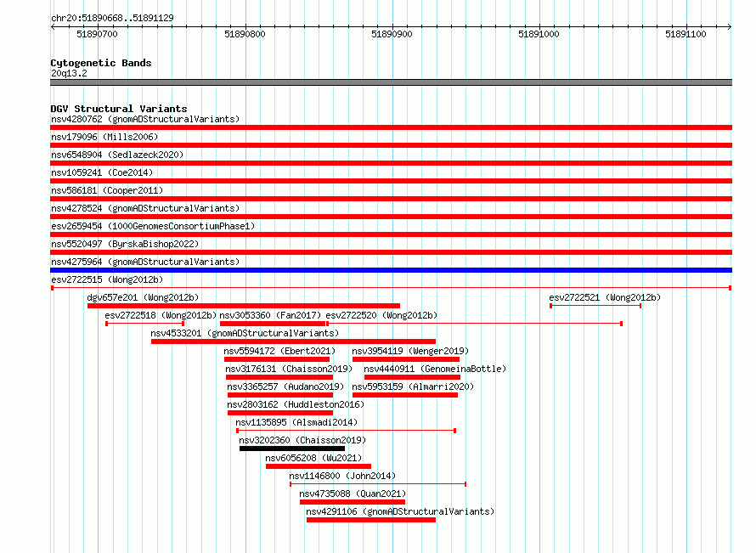Click the 20q13.2 band label
Screen dimensions: 756x553
point(69,73)
